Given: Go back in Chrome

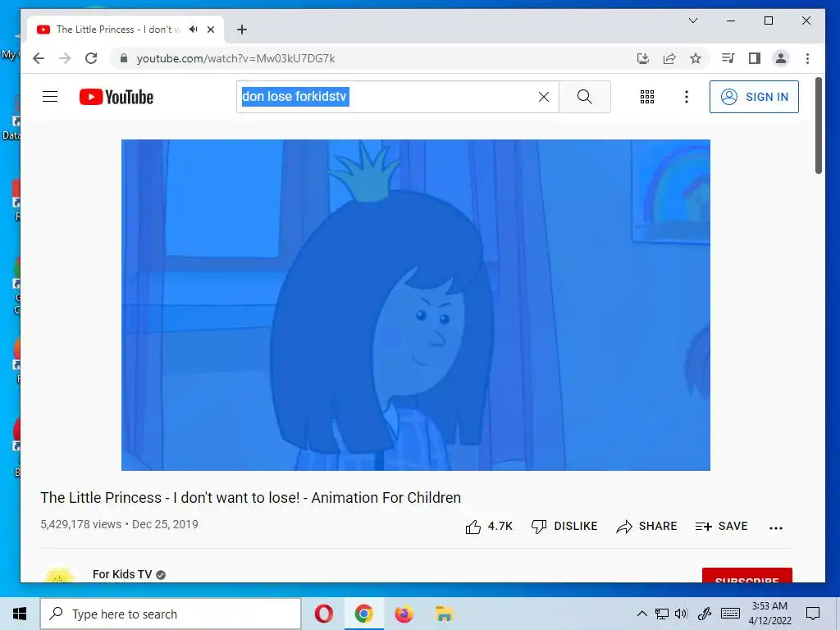Looking at the screenshot, I should click(x=39, y=58).
